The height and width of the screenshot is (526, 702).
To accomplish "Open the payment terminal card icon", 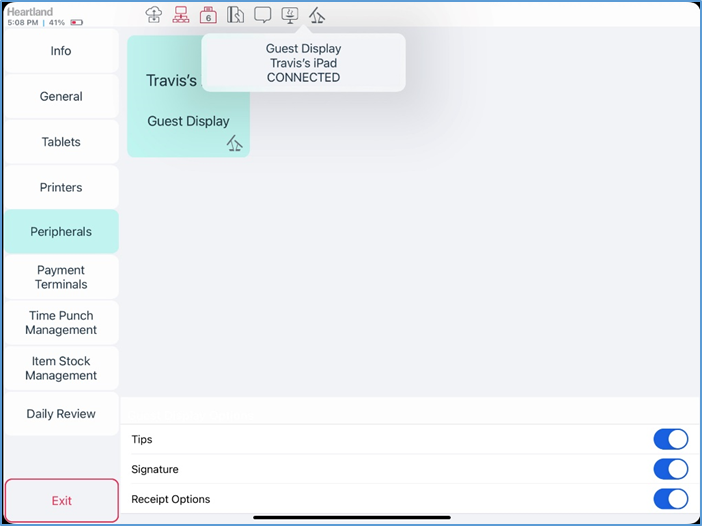I will [236, 14].
